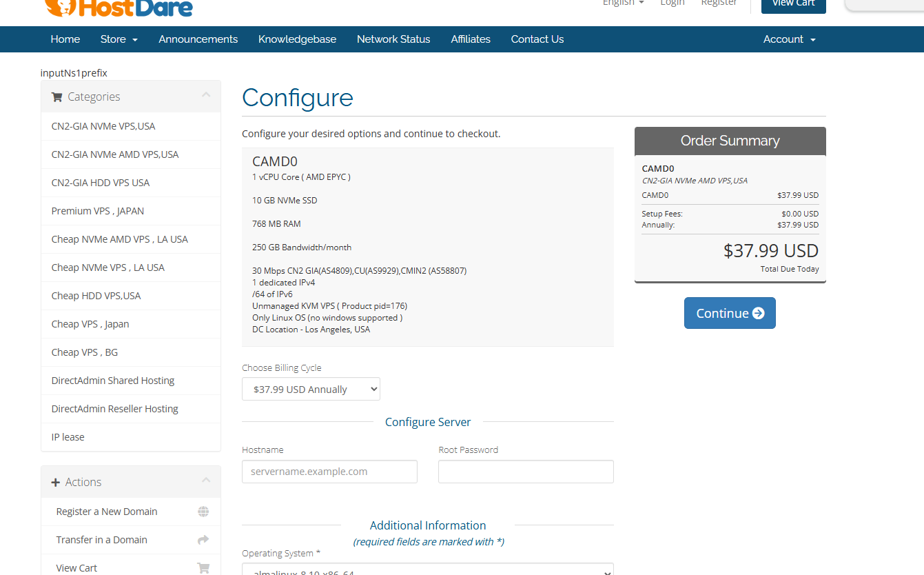Collapse the Actions panel chevron
Screen dimensions: 924x575
pyautogui.click(x=206, y=480)
